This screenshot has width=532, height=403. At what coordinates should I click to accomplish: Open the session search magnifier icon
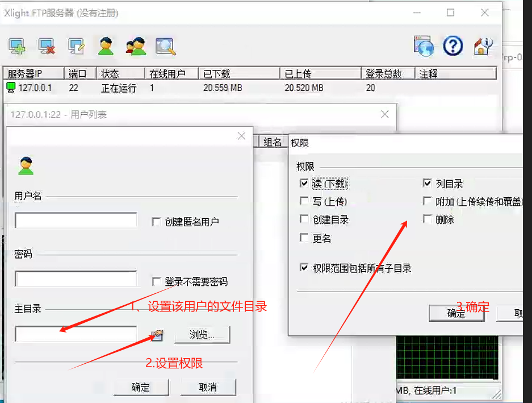pos(165,47)
